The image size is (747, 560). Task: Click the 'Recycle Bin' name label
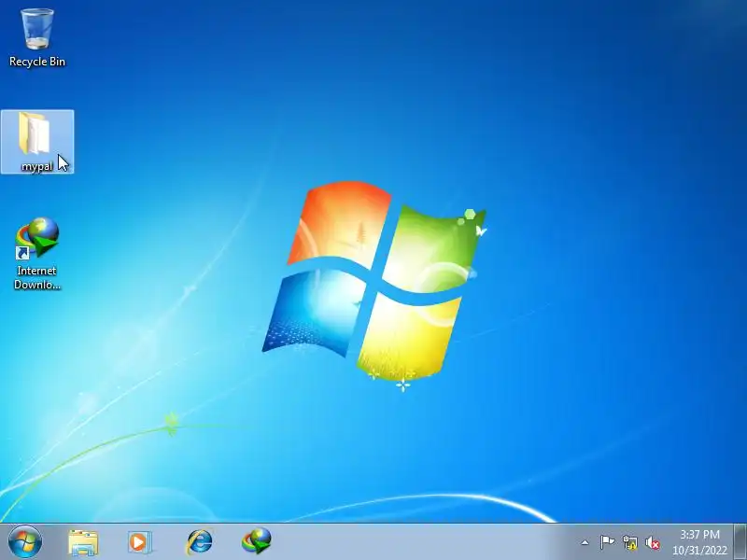click(37, 62)
